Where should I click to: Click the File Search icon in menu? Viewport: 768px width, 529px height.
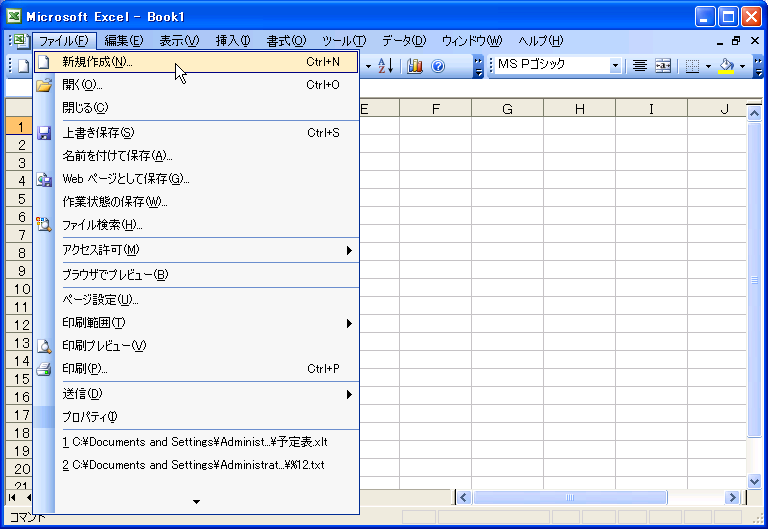coord(44,225)
